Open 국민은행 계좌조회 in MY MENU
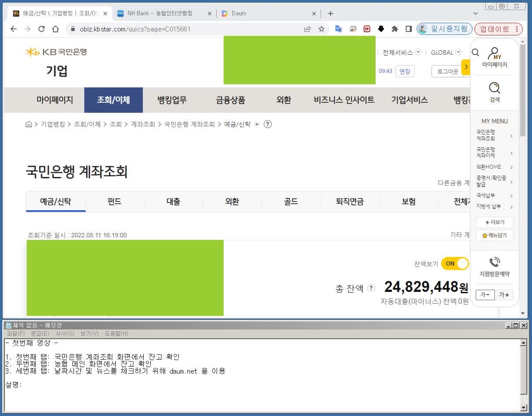Viewport: 532px width, 416px height. tap(494, 135)
